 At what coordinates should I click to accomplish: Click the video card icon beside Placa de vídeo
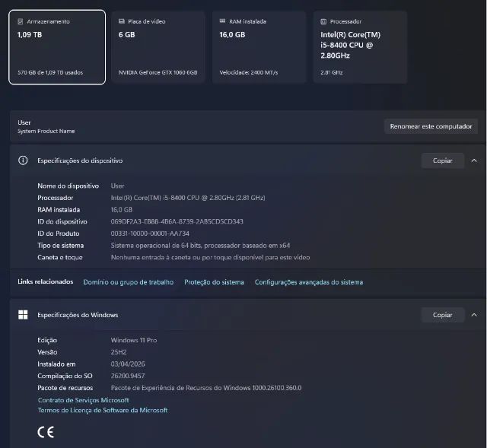point(122,21)
